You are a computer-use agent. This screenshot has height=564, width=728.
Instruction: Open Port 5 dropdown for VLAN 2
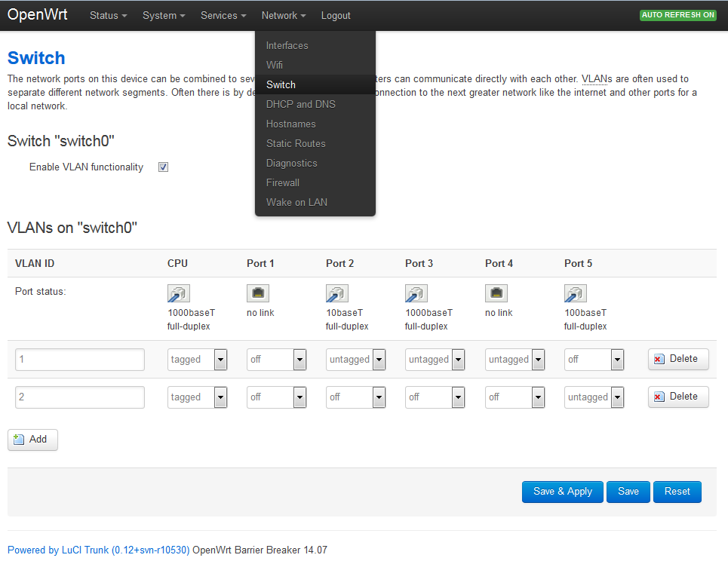coord(594,397)
